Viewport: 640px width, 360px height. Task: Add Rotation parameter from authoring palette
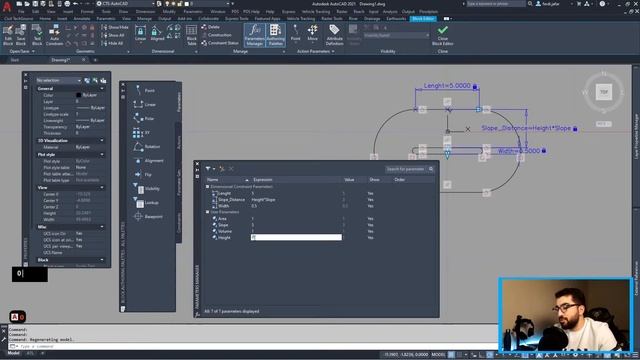(x=146, y=147)
